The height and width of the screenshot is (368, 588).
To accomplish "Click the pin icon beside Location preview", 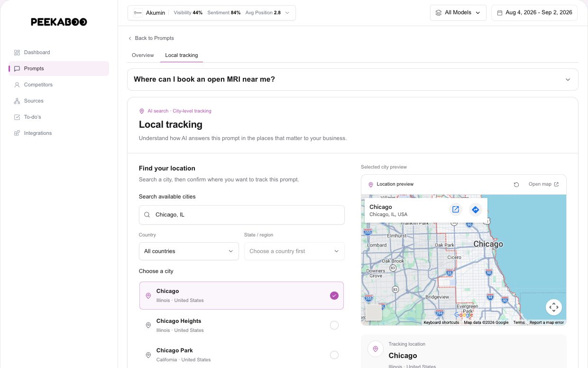I will (x=371, y=184).
